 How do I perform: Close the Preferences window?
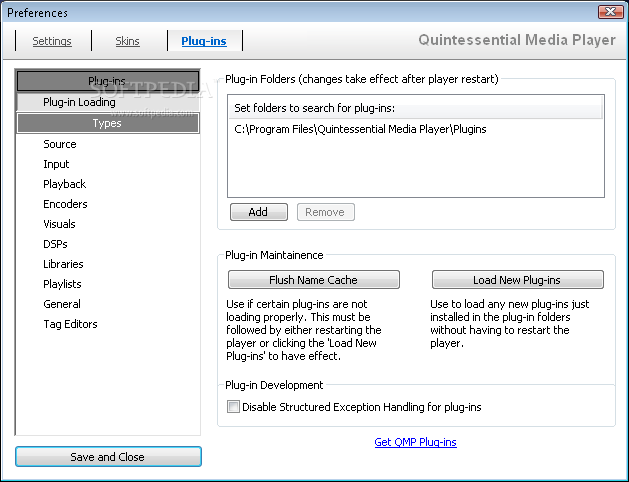point(611,12)
